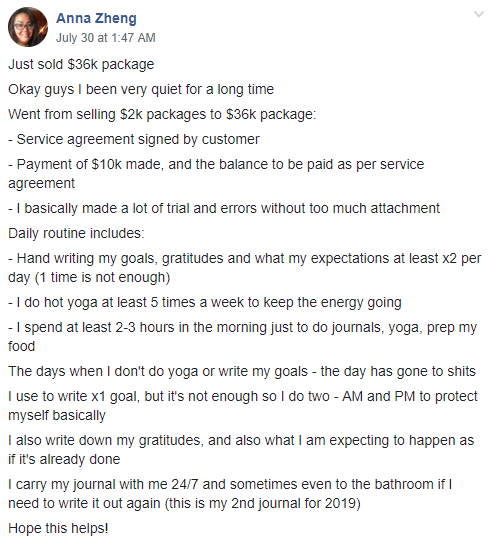Click 'Hand writing my goals' line
This screenshot has height=541, width=492.
tap(244, 268)
